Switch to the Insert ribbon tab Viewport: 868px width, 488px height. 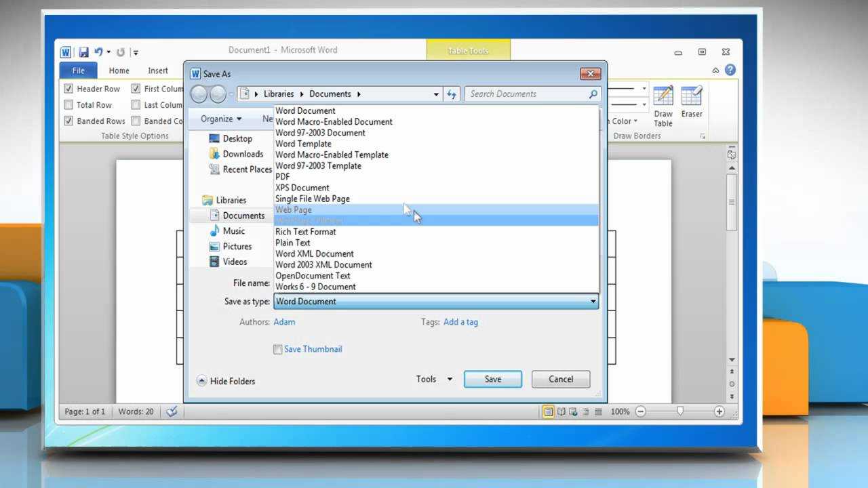click(158, 70)
